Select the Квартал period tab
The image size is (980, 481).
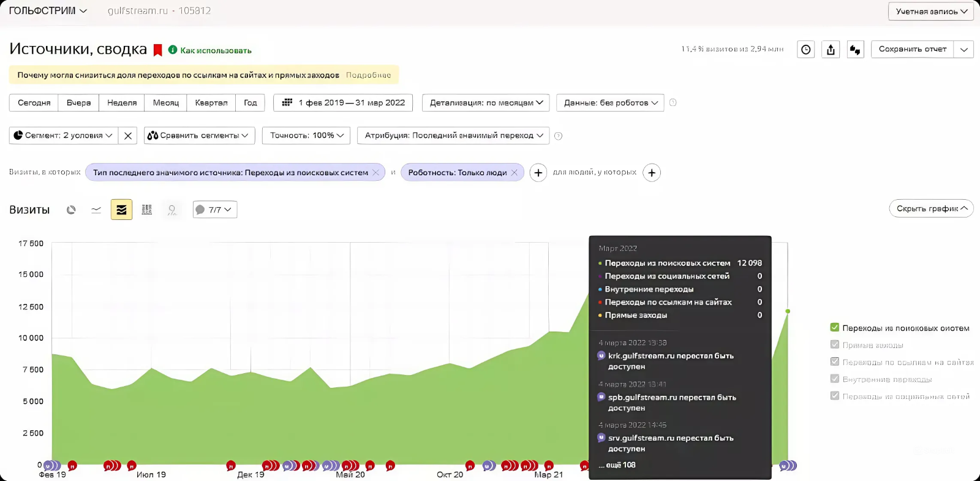(211, 103)
